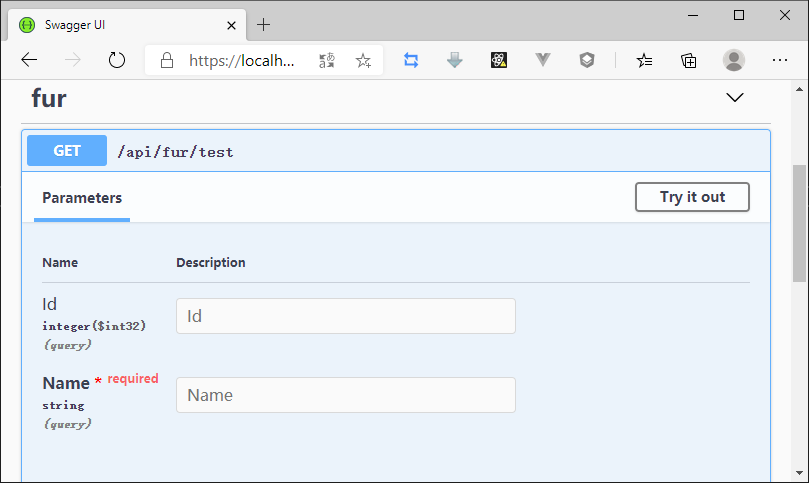The image size is (809, 483).
Task: Collapse the fur section chevron
Action: [x=735, y=98]
